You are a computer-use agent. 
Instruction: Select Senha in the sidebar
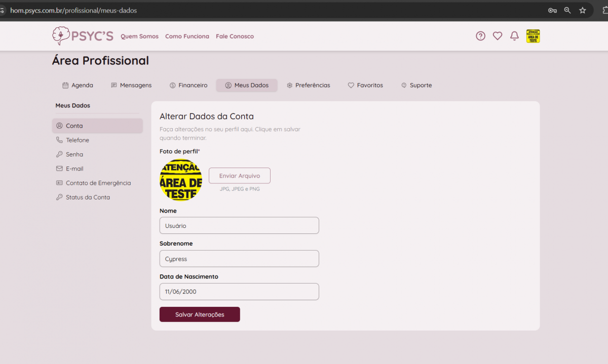tap(74, 154)
